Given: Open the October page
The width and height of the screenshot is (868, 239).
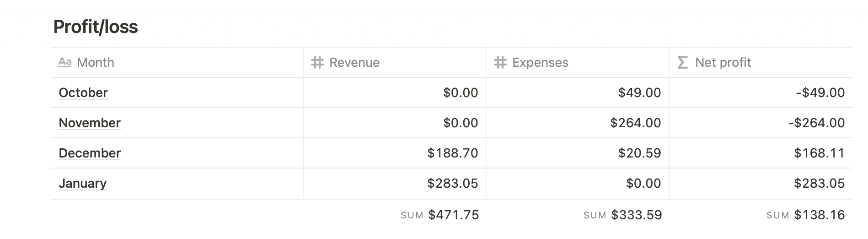Looking at the screenshot, I should pos(83,92).
